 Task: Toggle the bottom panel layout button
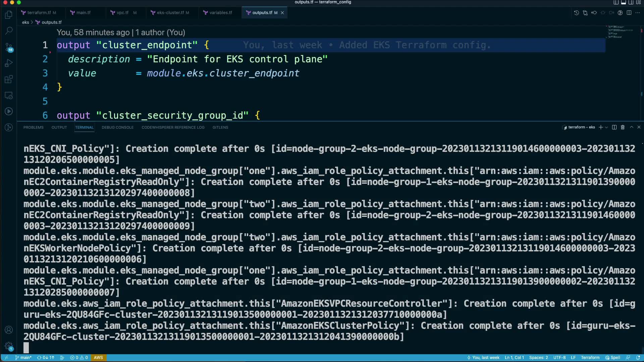[x=624, y=2]
